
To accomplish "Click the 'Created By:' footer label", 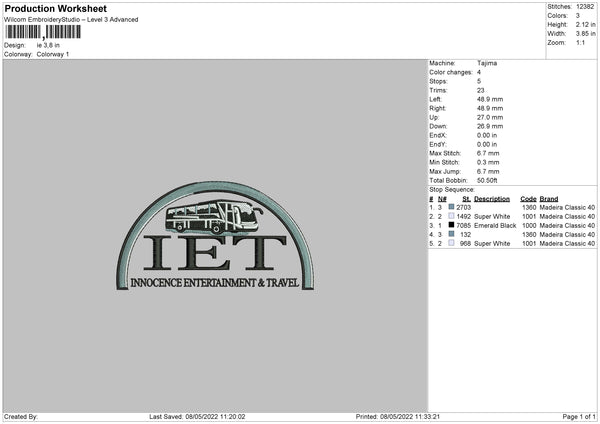I will pos(21,416).
